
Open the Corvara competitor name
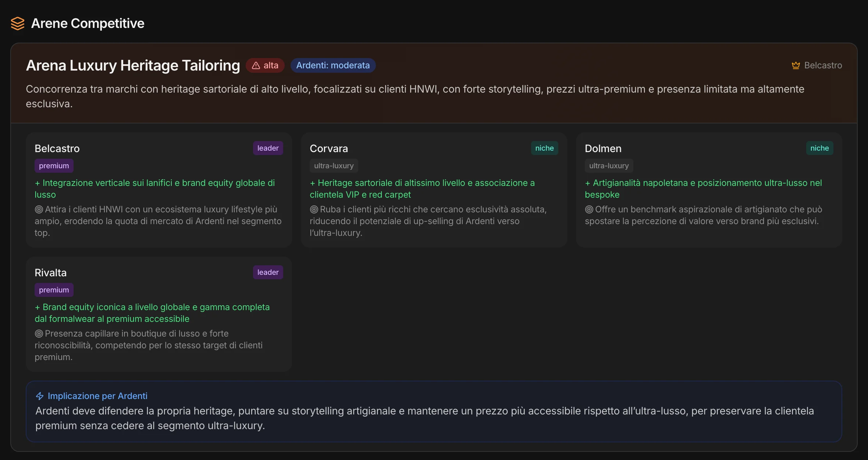click(x=329, y=148)
